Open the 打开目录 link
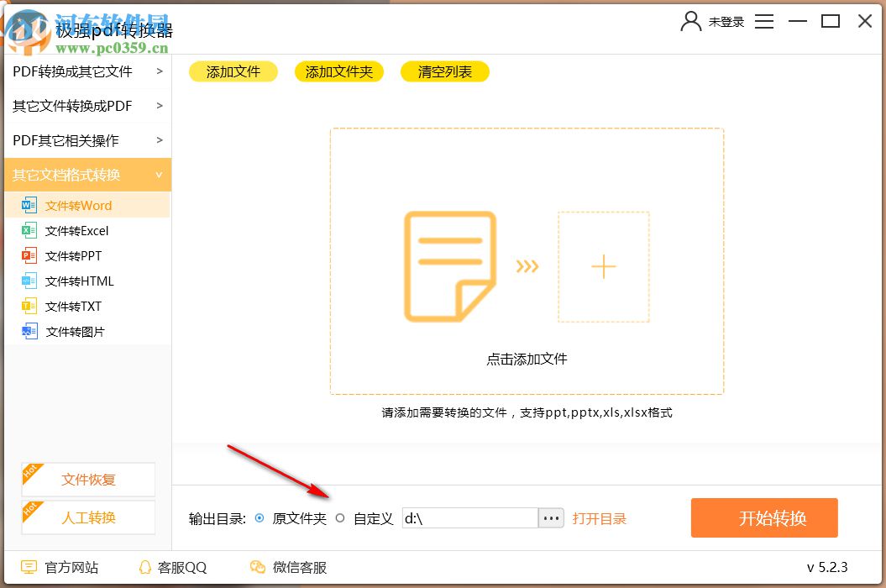 600,518
